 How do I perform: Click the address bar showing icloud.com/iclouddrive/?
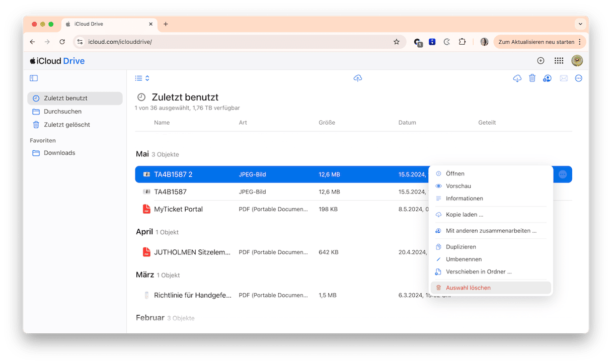(239, 42)
